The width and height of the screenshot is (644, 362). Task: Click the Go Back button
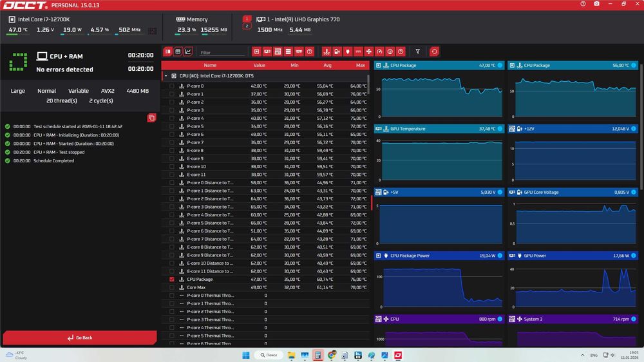click(80, 338)
